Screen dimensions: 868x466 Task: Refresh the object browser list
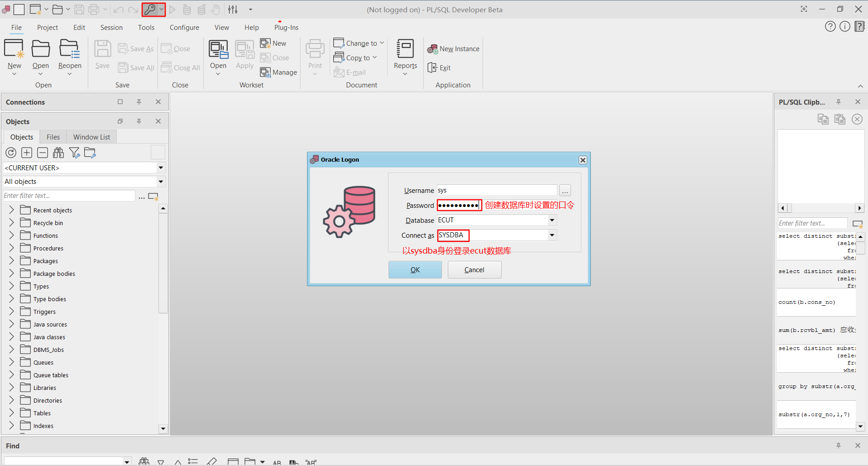[11, 153]
